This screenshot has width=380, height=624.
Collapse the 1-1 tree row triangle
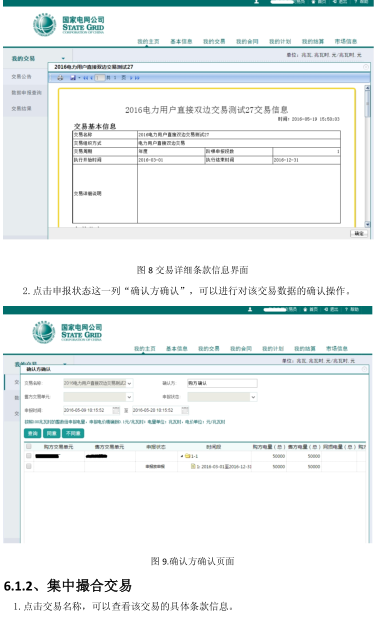(x=182, y=456)
